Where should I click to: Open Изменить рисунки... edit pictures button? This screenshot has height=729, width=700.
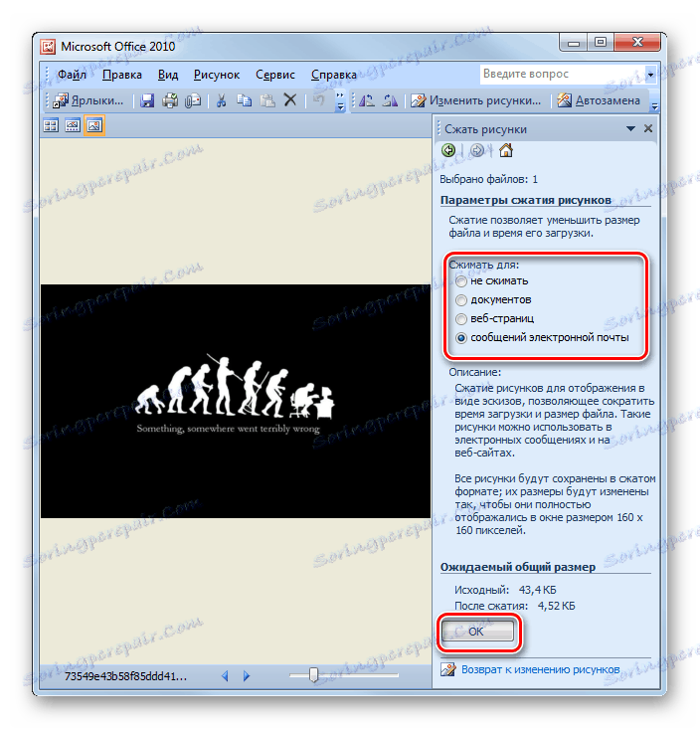tap(476, 100)
